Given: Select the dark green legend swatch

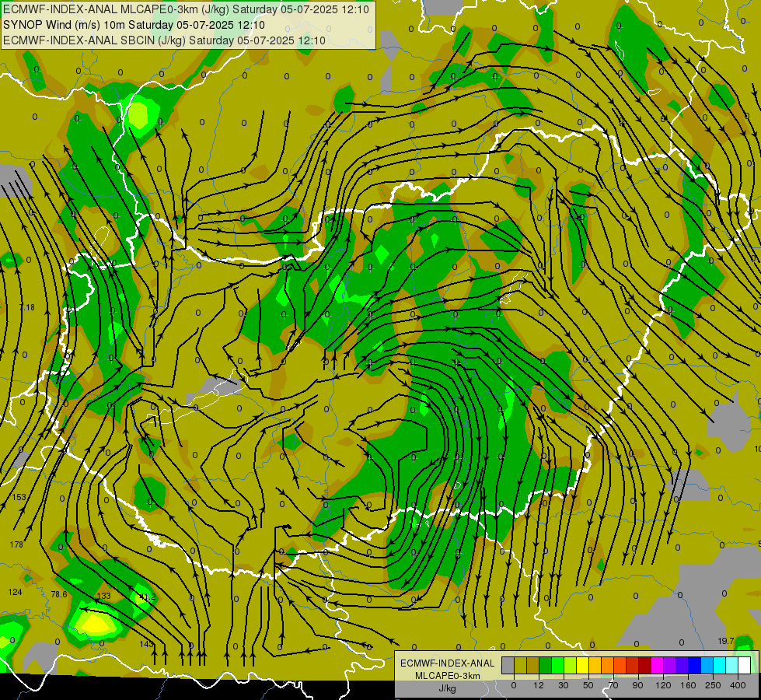Looking at the screenshot, I should tap(546, 665).
